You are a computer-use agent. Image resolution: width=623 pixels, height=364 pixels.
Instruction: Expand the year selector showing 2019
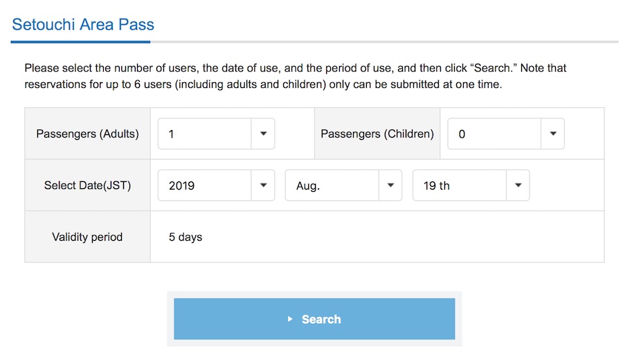pos(205,185)
